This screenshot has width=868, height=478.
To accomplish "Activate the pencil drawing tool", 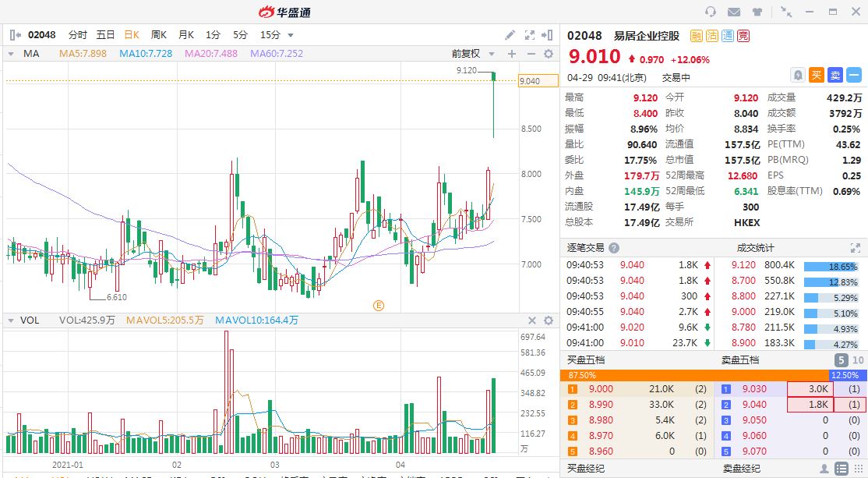I will coord(510,35).
